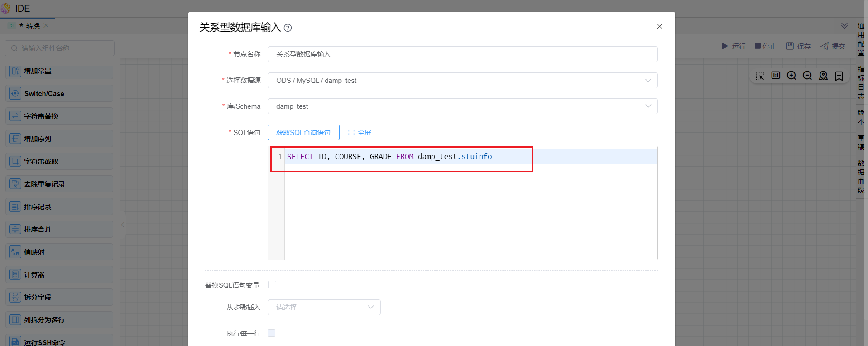Click the 排序记录 component icon

pyautogui.click(x=15, y=207)
